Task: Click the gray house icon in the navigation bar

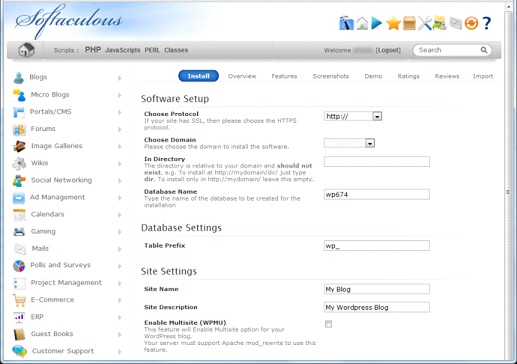Action: 26,50
